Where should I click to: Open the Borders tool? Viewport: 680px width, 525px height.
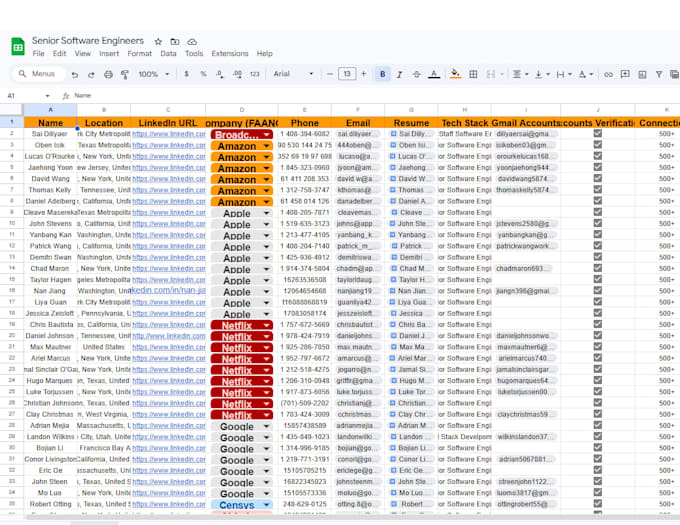473,74
